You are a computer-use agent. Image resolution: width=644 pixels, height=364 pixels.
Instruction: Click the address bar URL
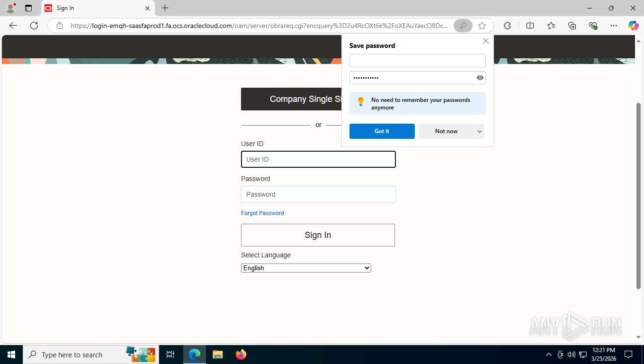[x=259, y=26]
